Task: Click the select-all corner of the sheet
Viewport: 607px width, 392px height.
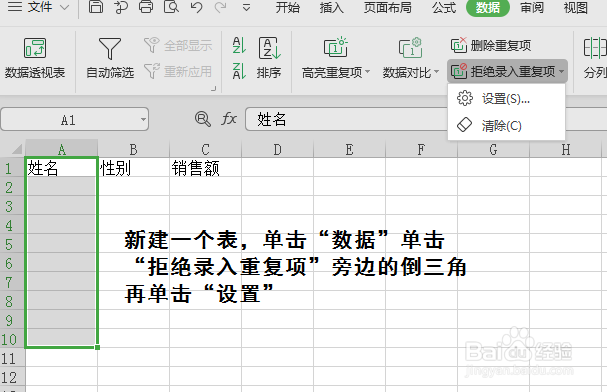Action: point(14,149)
